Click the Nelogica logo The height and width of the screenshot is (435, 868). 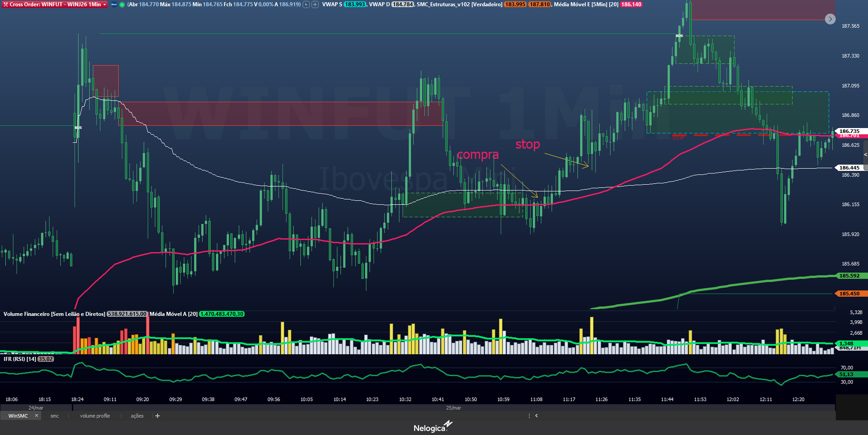pos(433,427)
